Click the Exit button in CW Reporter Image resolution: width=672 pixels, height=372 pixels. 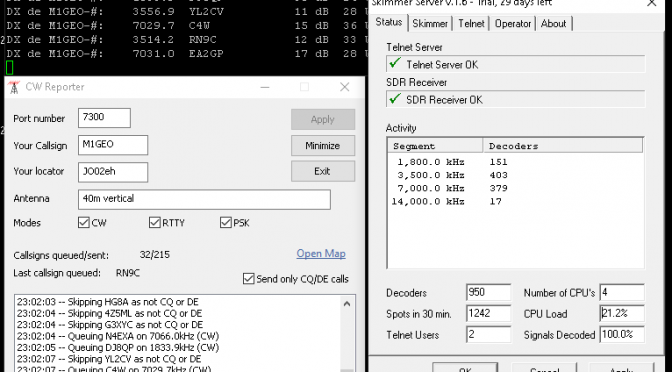[x=323, y=171]
